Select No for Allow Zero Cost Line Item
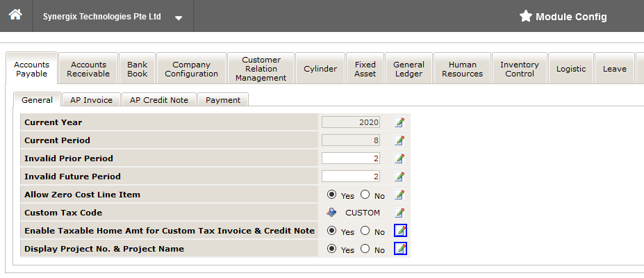Screen dimensions: 644x278 365,194
